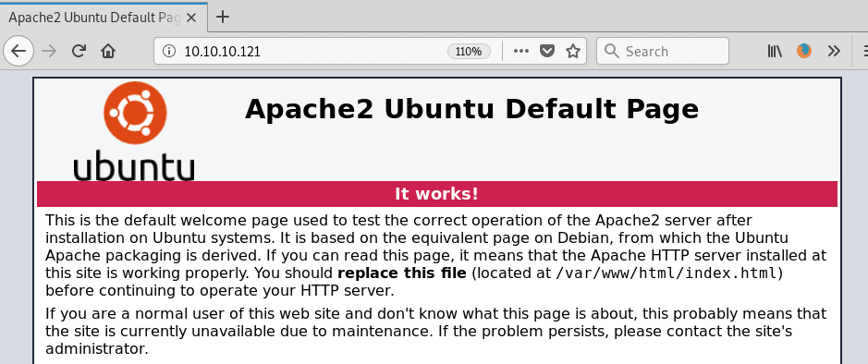This screenshot has height=364, width=868.
Task: Open the page actions three-dot menu
Action: click(521, 52)
